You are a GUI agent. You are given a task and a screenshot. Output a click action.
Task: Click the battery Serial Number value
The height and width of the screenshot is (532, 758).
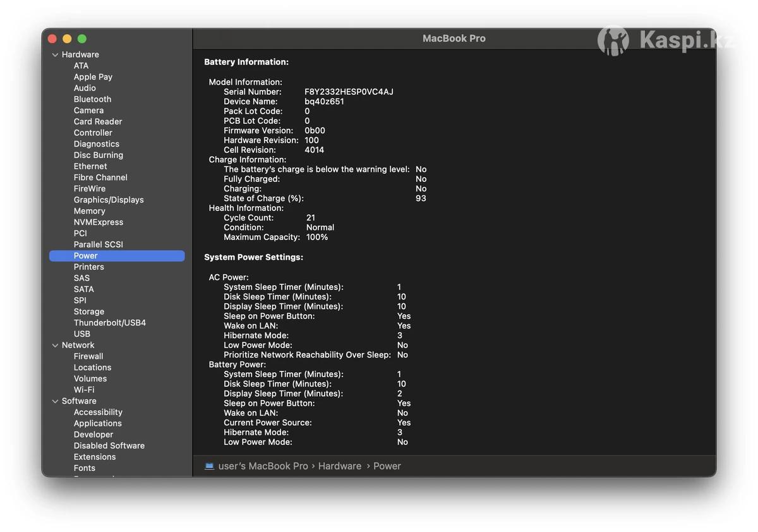coord(349,92)
